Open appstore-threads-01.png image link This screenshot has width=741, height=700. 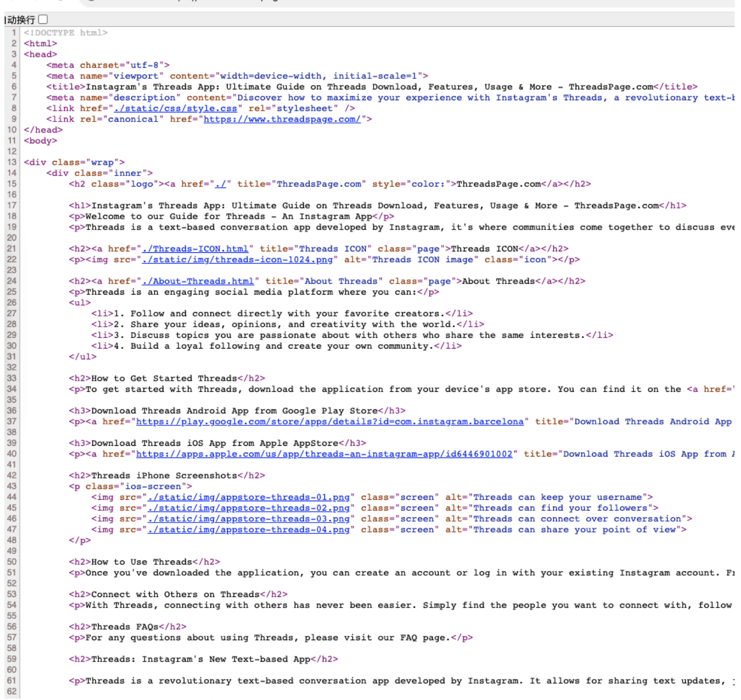(248, 497)
